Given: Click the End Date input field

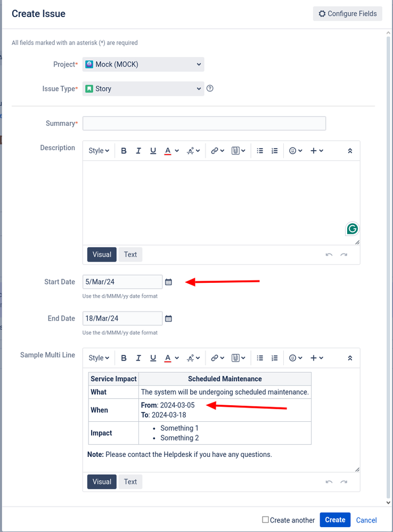Looking at the screenshot, I should point(122,318).
